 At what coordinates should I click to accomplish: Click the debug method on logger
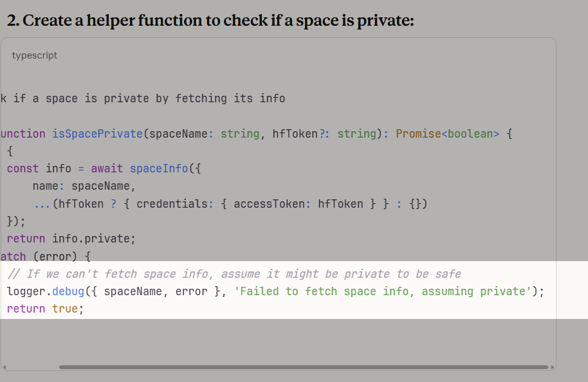click(68, 291)
